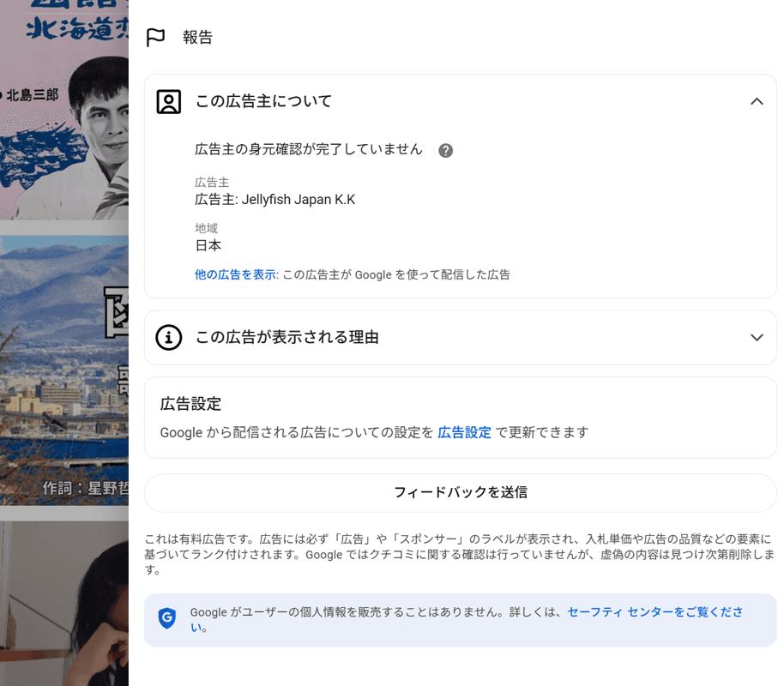Screen dimensions: 784x686
Task: Click the 広告主の身元確認が完了していません text
Action: [x=309, y=149]
